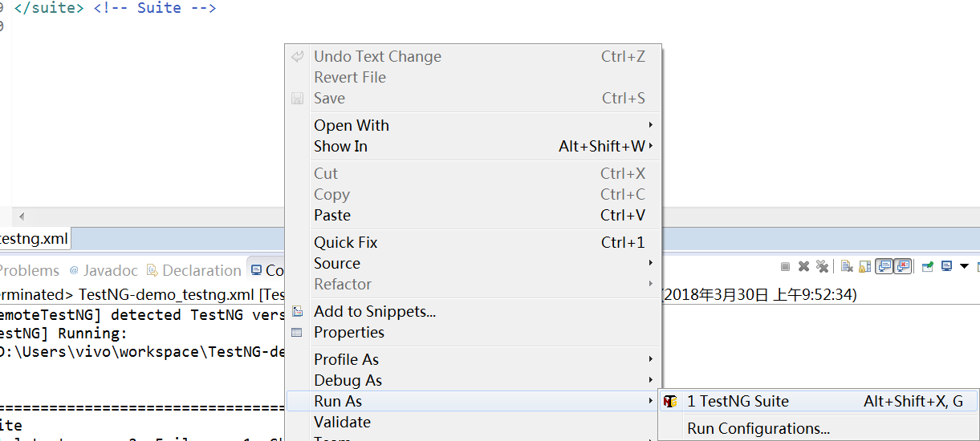This screenshot has width=980, height=441.
Task: Toggle the Scroll Lock icon in console
Action: tap(864, 267)
